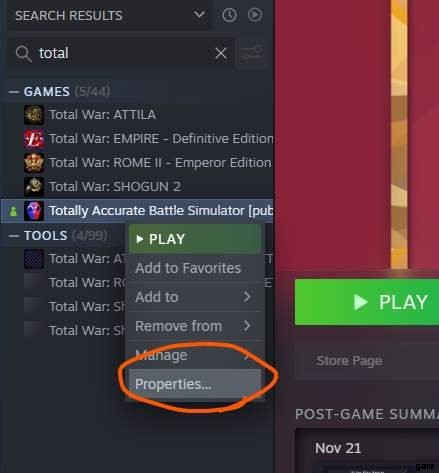The image size is (439, 473).
Task: Click the recent activity clock icon
Action: click(229, 15)
